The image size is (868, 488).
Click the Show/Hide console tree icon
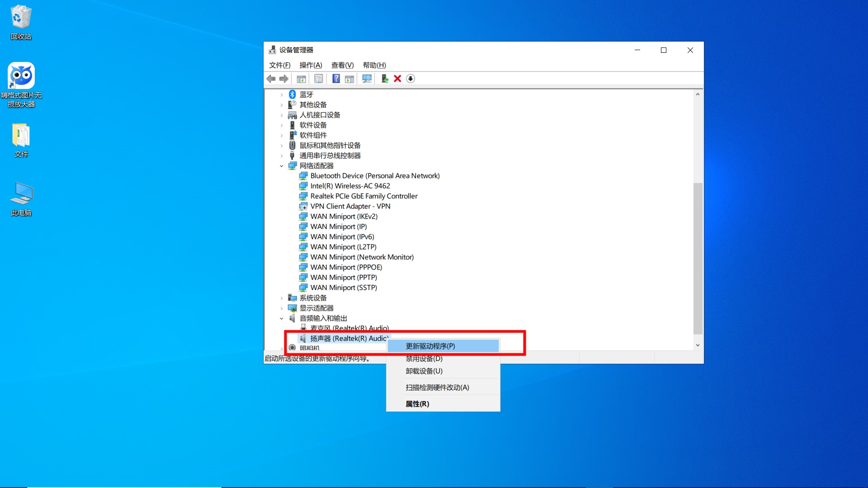[x=301, y=79]
